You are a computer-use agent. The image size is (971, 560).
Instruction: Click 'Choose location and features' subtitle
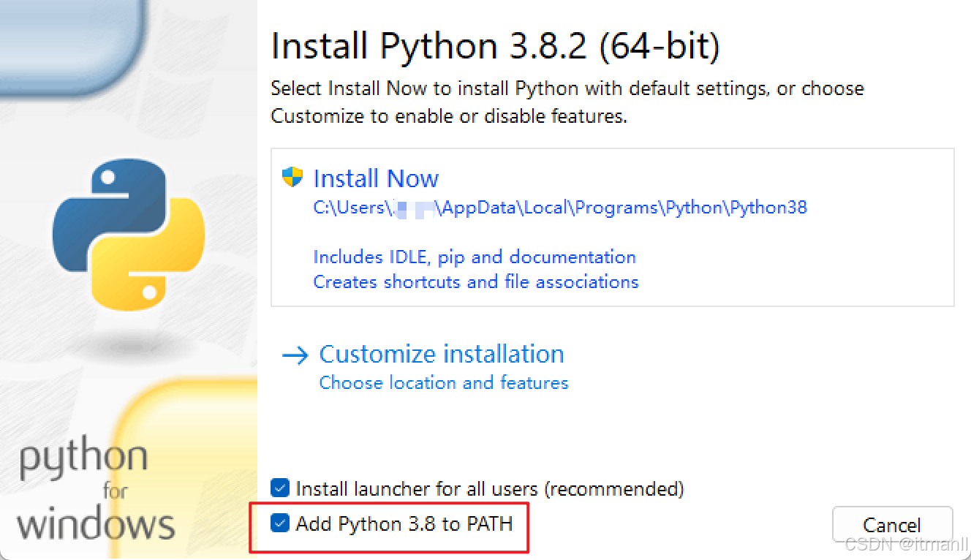click(x=444, y=382)
